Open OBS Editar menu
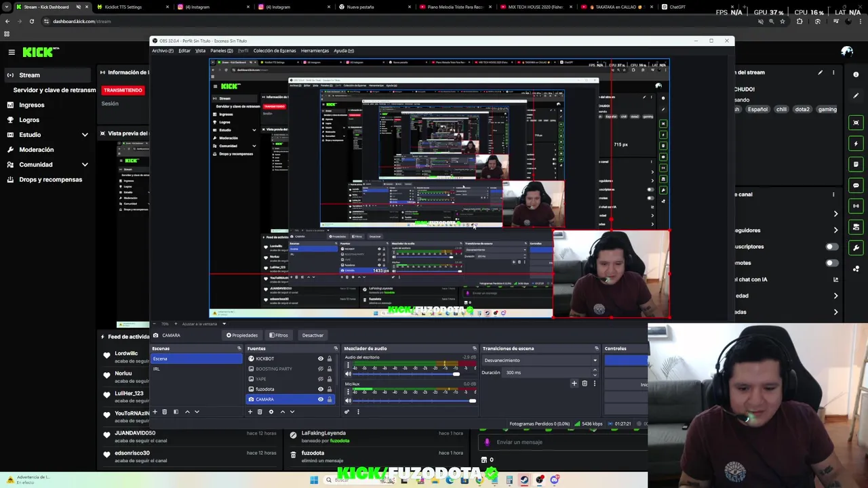 pyautogui.click(x=184, y=51)
